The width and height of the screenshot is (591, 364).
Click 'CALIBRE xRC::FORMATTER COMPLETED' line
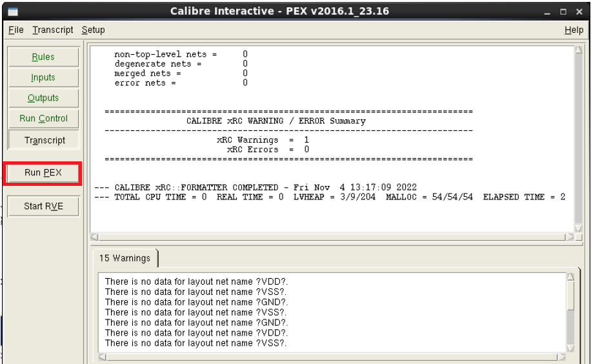(x=255, y=187)
